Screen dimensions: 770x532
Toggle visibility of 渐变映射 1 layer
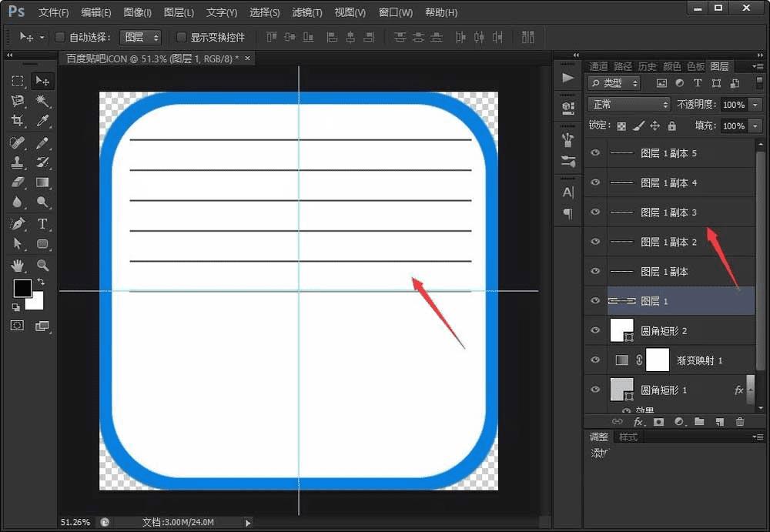[x=594, y=360]
